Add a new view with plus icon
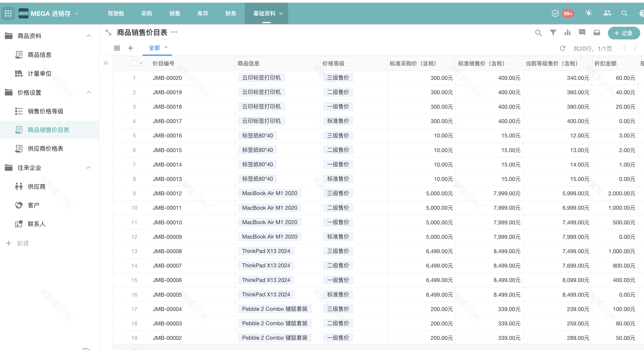 pos(131,48)
